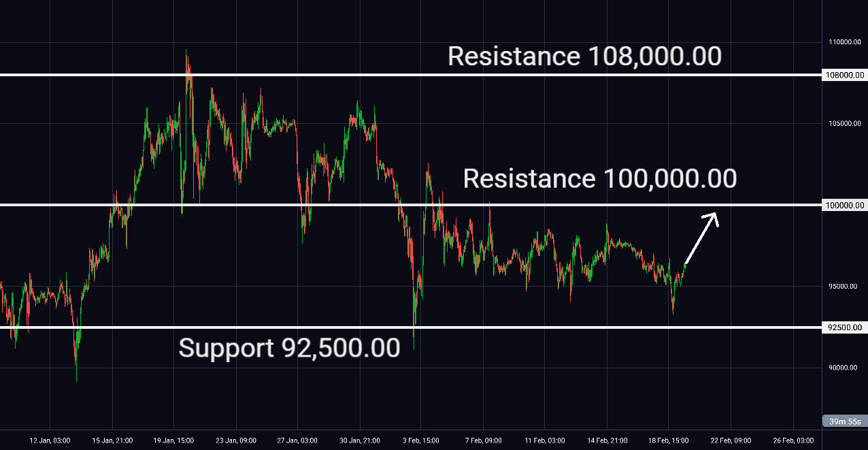Select the Support 92,500.00 text label

point(290,349)
